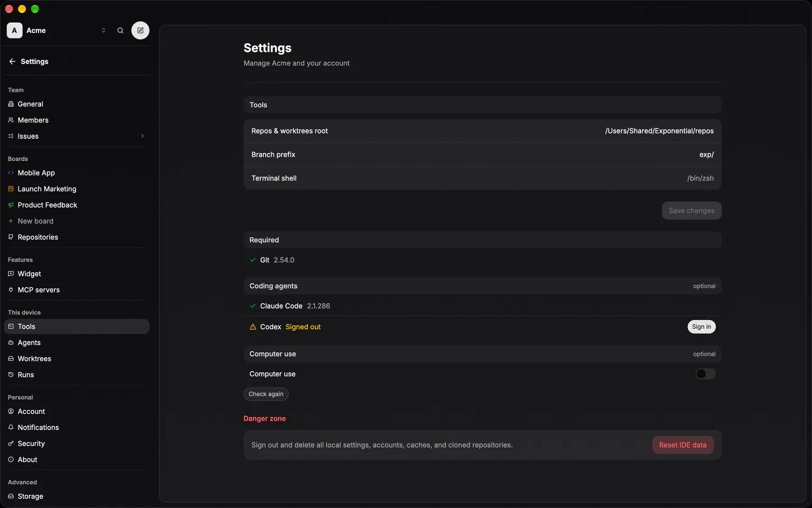Create a New board
Viewport: 812px width, 508px height.
pos(77,221)
